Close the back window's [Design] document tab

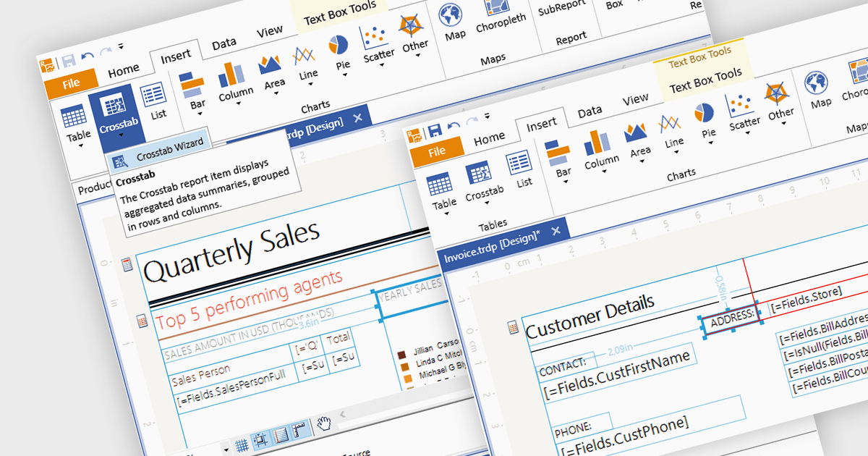coord(357,119)
